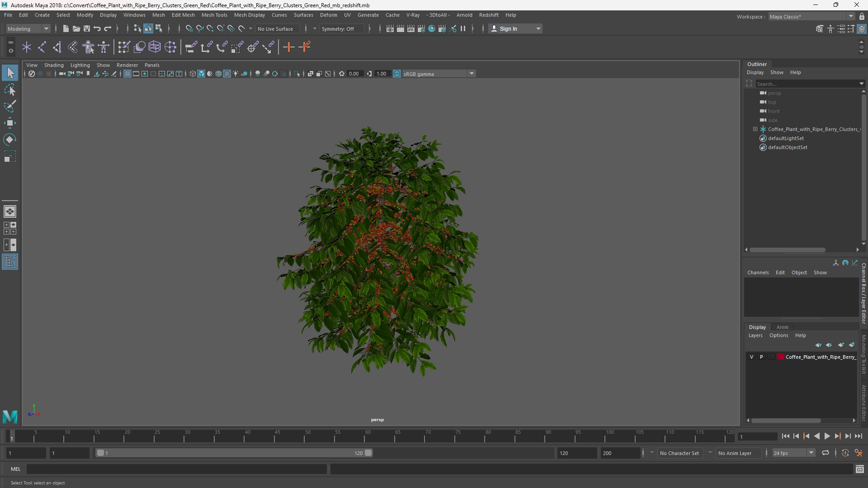Screen dimensions: 868x488
Task: Open the Mesh Tools menu
Action: (214, 15)
